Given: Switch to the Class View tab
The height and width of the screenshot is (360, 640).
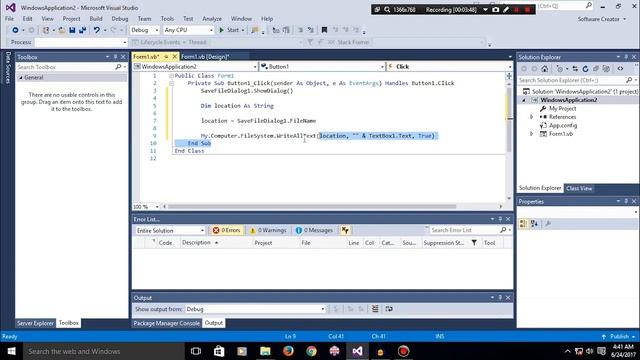Looking at the screenshot, I should [579, 188].
